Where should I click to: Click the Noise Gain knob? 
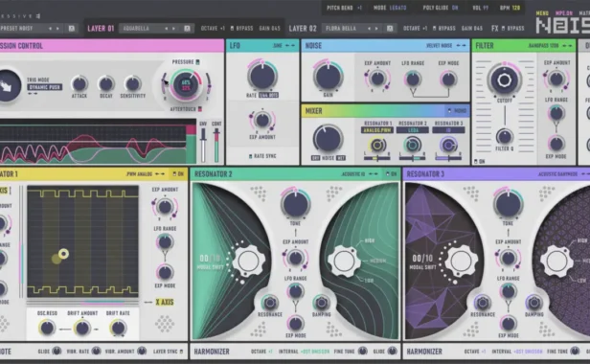click(x=328, y=76)
